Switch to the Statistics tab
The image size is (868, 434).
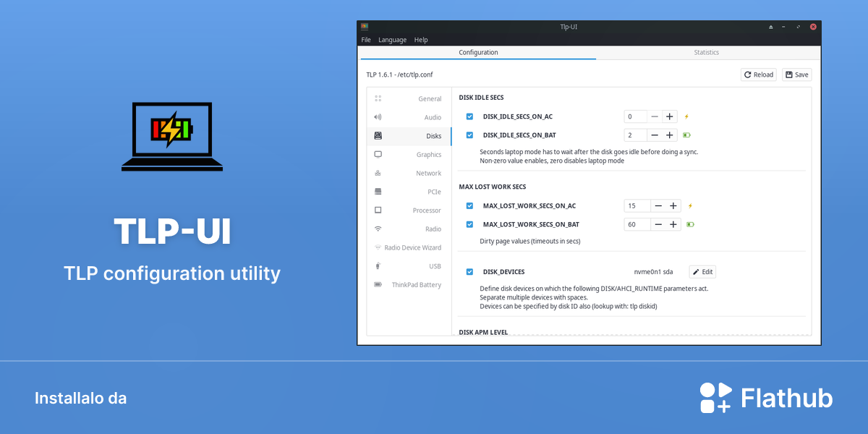[x=707, y=52]
